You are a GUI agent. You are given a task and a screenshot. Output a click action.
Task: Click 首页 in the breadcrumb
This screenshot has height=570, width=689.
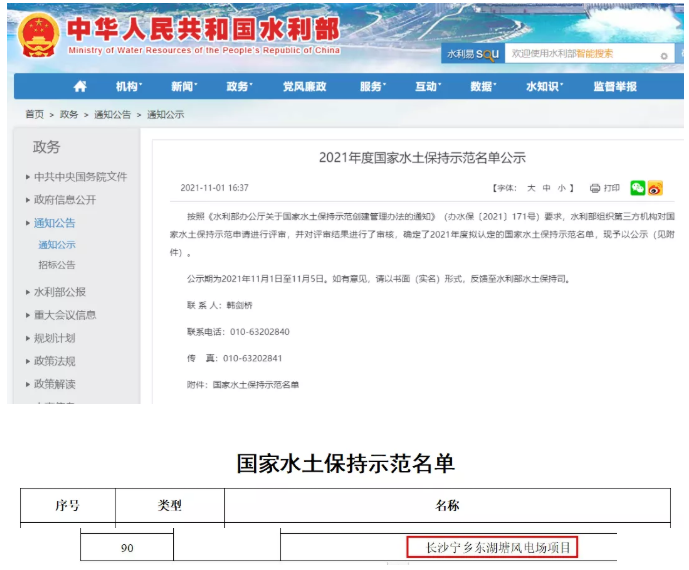point(34,114)
